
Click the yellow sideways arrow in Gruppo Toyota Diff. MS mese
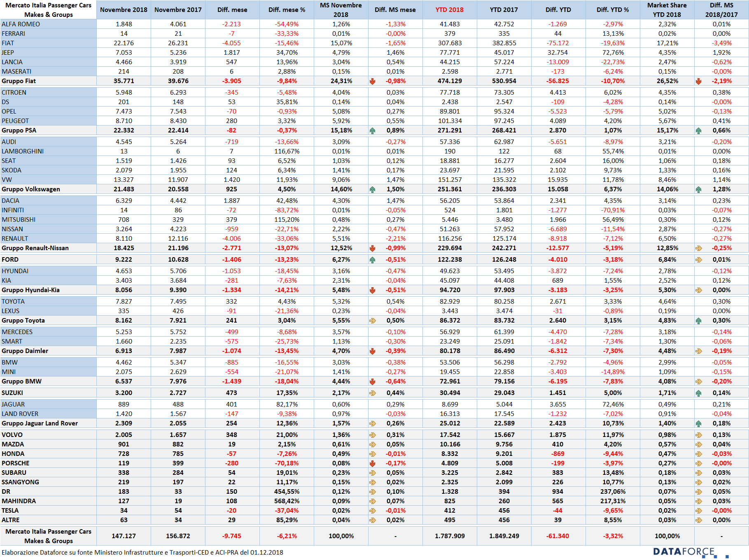click(372, 321)
